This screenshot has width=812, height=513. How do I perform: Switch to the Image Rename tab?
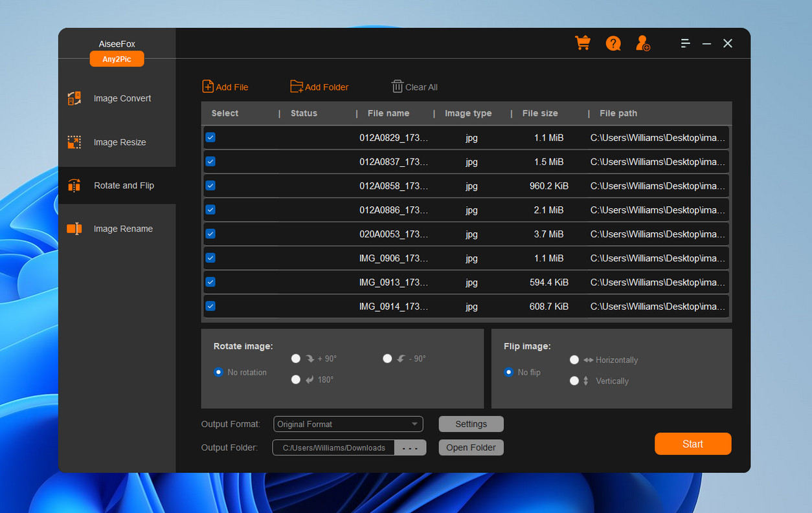[x=117, y=229]
